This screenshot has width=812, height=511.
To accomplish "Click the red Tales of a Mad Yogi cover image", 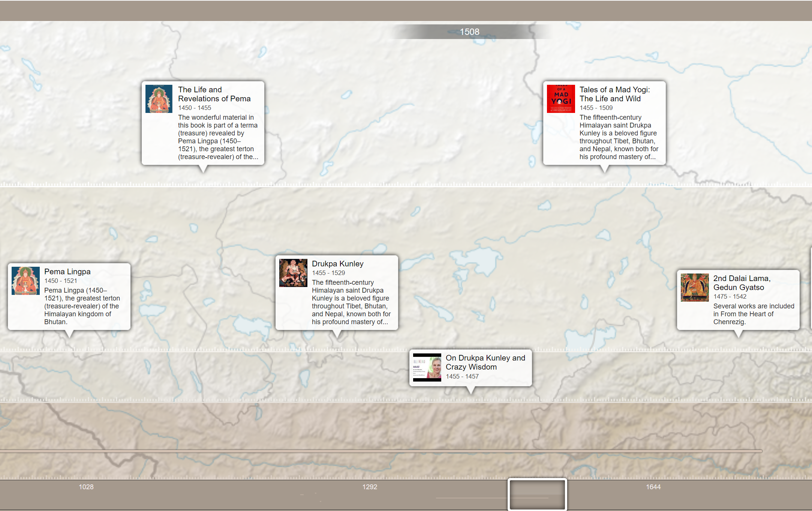I will point(560,98).
